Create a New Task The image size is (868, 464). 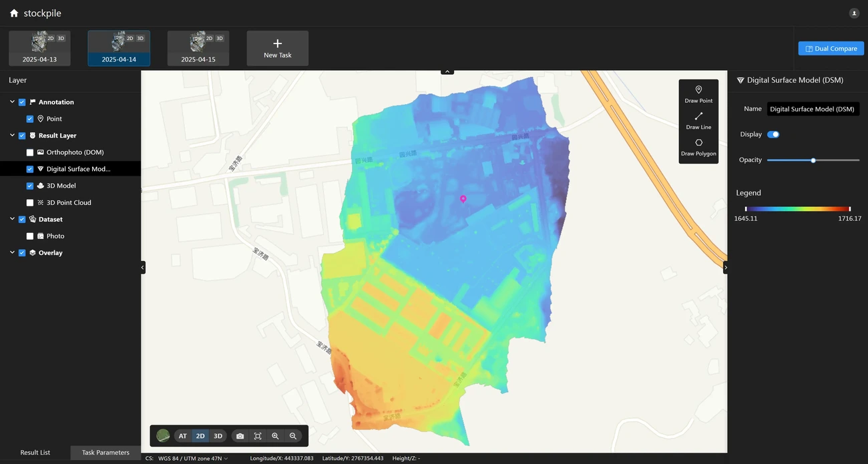pyautogui.click(x=278, y=48)
